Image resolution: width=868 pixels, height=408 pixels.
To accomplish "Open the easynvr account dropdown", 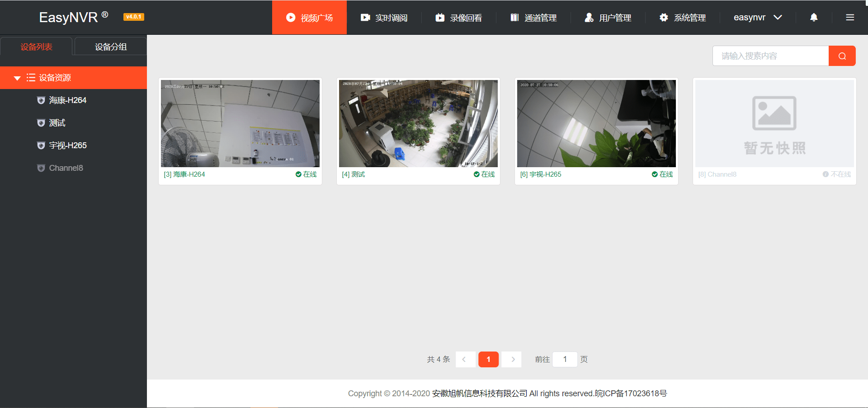I will 757,17.
